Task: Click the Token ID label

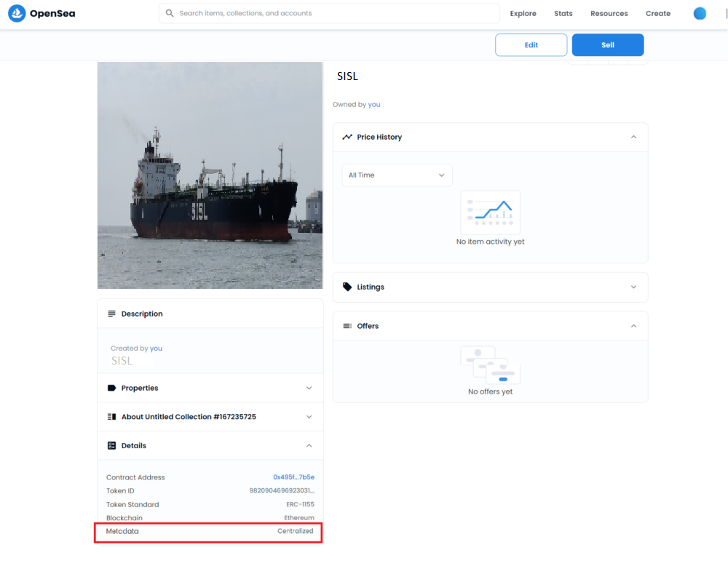Action: click(x=120, y=490)
